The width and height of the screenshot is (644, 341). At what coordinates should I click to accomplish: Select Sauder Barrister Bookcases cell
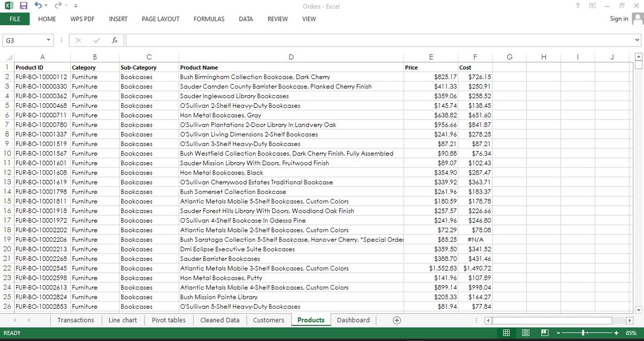[x=290, y=259]
